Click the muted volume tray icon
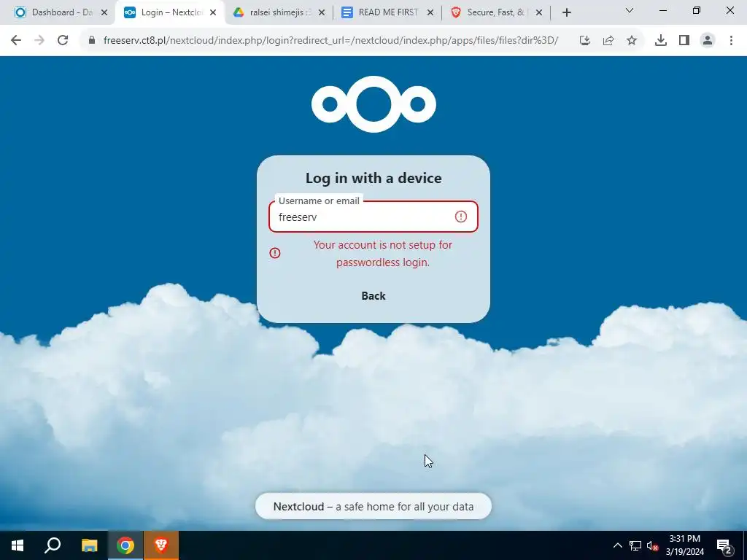747x560 pixels. click(652, 545)
